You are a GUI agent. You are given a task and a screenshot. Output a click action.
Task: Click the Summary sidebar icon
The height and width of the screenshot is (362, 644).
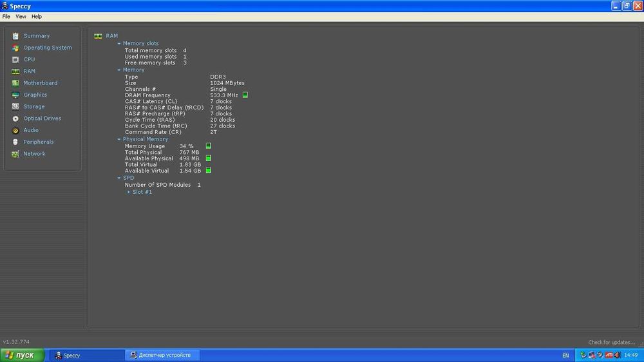click(x=15, y=36)
